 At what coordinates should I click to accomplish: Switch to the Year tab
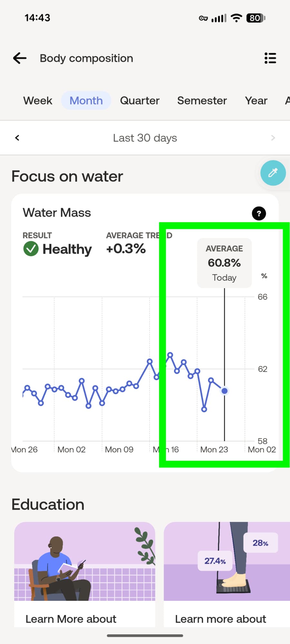point(256,100)
